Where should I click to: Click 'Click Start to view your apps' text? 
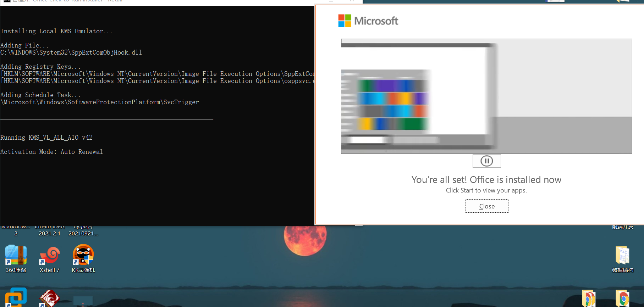(x=486, y=190)
